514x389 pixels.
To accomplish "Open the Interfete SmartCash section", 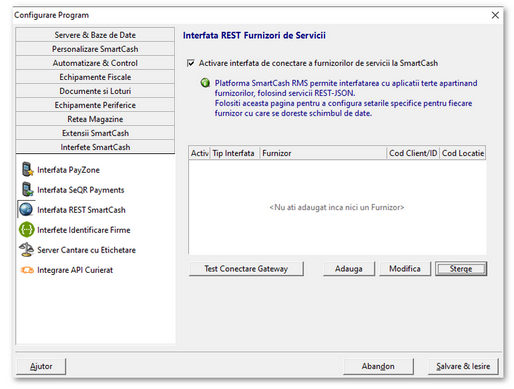I will coord(95,147).
